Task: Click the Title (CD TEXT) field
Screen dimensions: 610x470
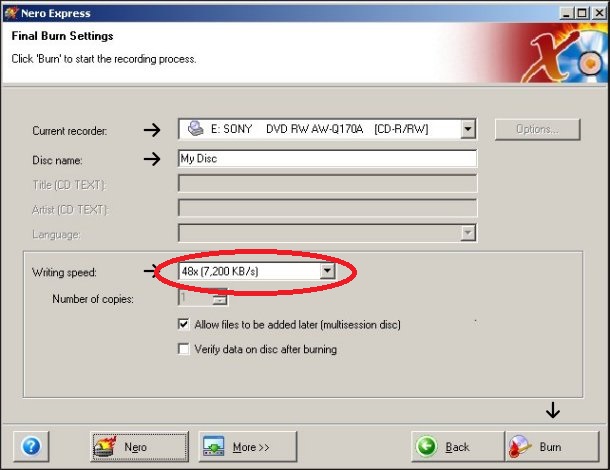Action: (327, 183)
